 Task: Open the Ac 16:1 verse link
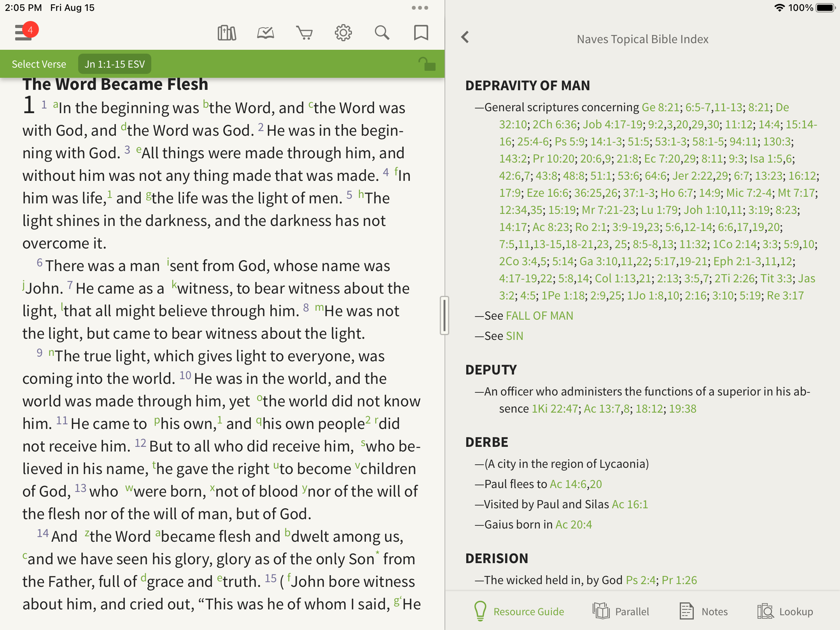(x=630, y=504)
